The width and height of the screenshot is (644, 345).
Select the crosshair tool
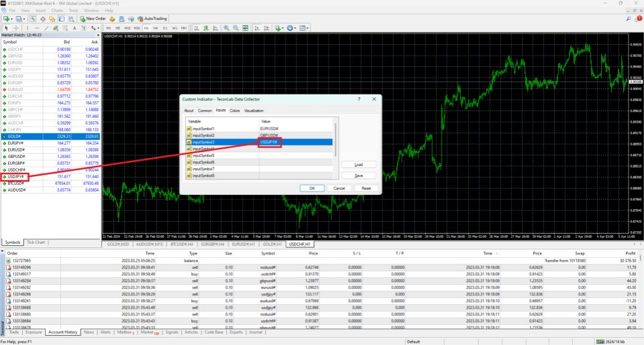[16, 28]
